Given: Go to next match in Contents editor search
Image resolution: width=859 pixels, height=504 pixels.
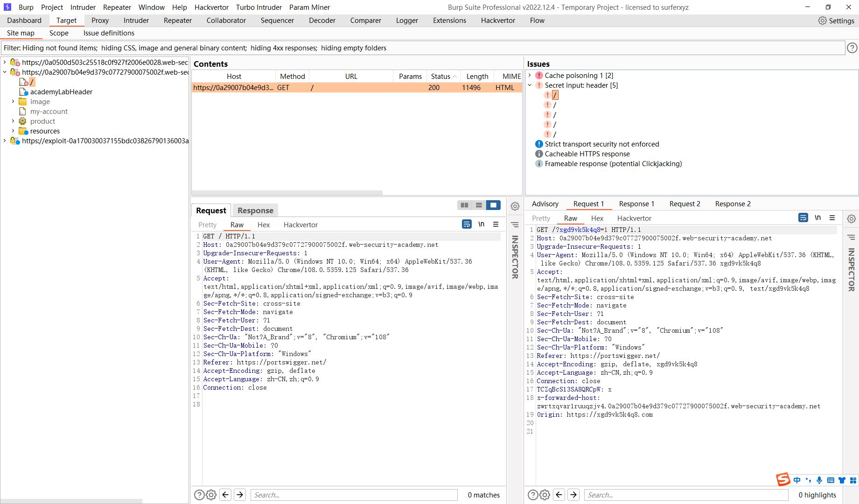Looking at the screenshot, I should pyautogui.click(x=240, y=495).
